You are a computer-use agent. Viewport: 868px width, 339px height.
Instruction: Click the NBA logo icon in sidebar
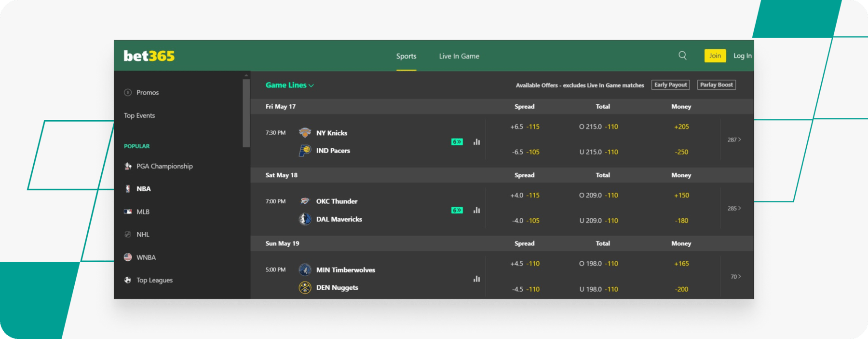pyautogui.click(x=128, y=189)
